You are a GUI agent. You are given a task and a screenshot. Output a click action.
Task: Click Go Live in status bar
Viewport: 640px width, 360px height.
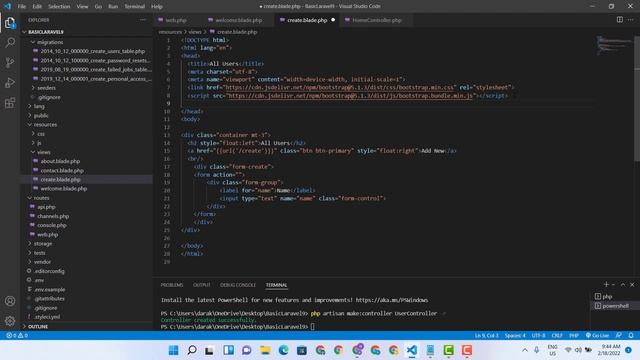pos(597,336)
